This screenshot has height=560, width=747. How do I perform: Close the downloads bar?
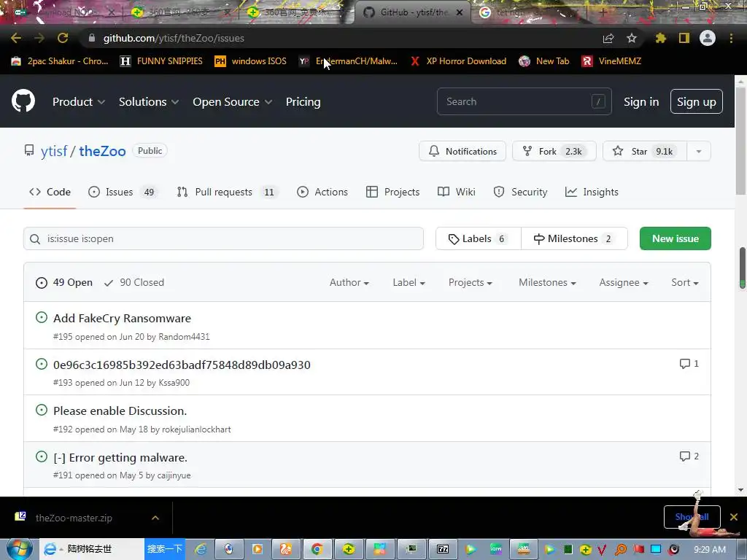click(x=734, y=517)
